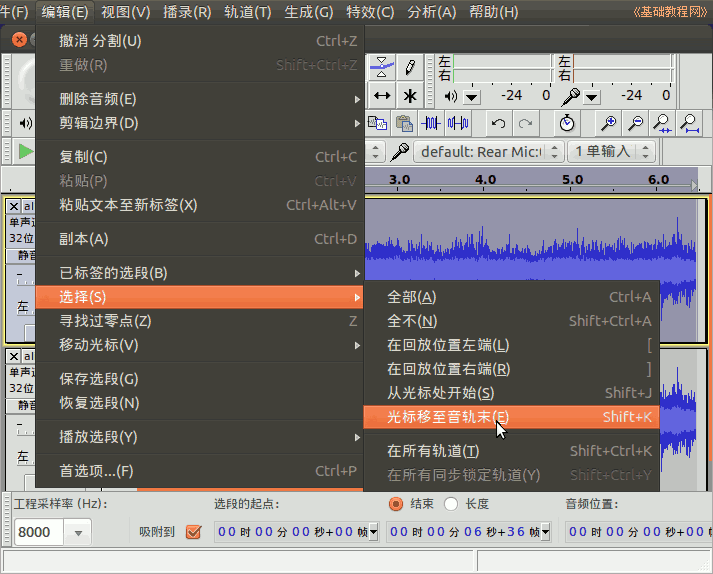Click the Zoom In magnifier

coord(608,123)
